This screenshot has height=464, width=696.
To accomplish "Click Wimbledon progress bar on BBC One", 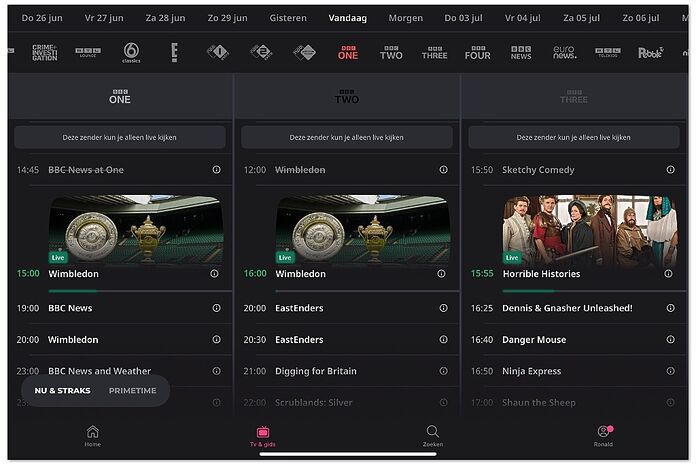I will tap(140, 291).
